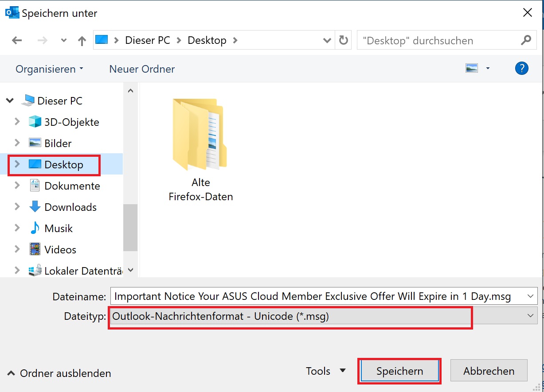The width and height of the screenshot is (544, 392).
Task: Click the Back navigation arrow
Action: 17,40
